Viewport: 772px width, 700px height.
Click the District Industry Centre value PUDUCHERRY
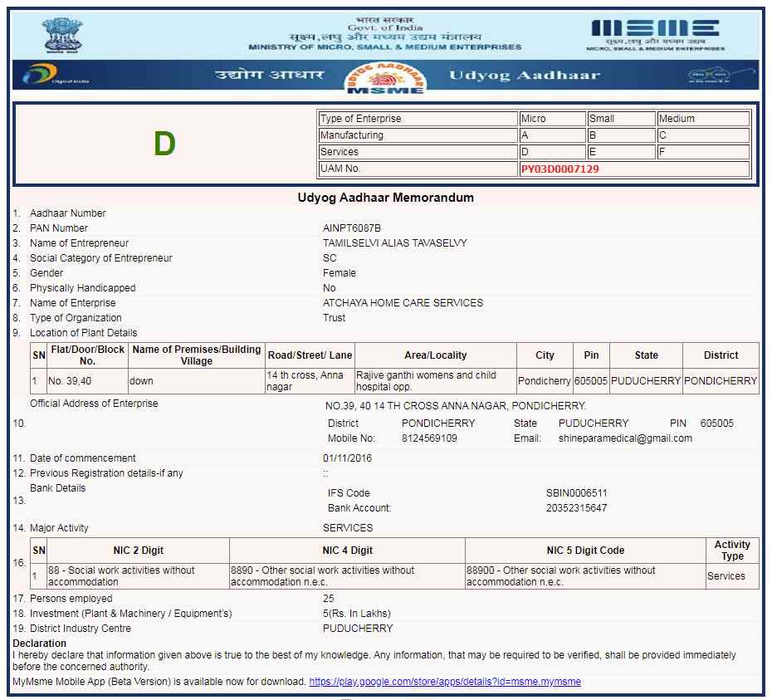coord(358,629)
